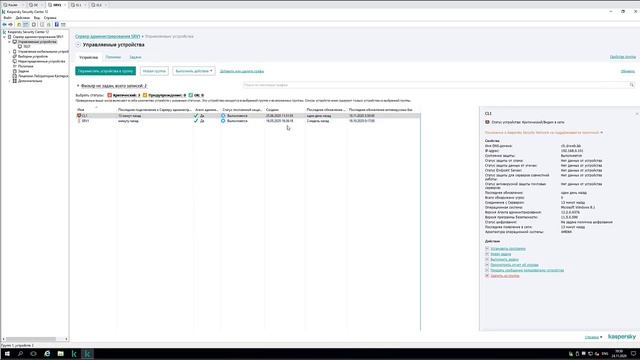This screenshot has width=640, height=360.
Task: Switch to the Устройства tab
Action: point(89,58)
